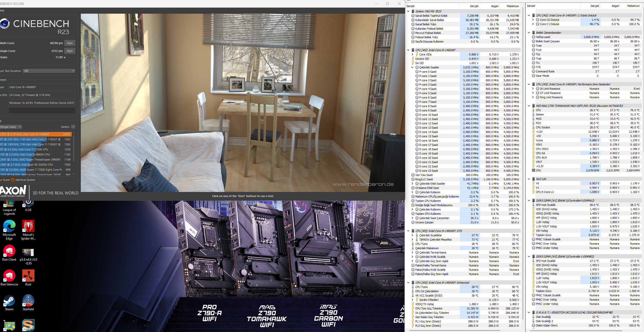Click the CPU fan RPM icon
Viewport: 644px width, 332px height.
534,170
